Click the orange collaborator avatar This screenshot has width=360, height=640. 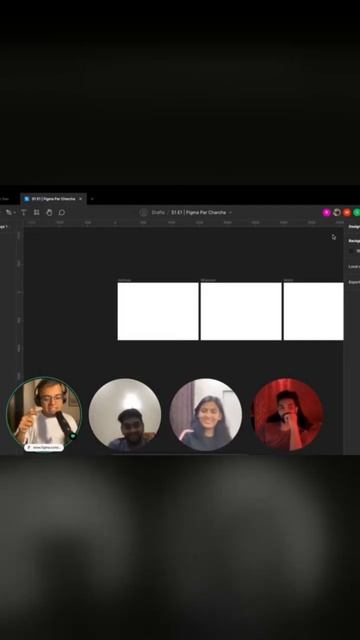click(x=347, y=212)
